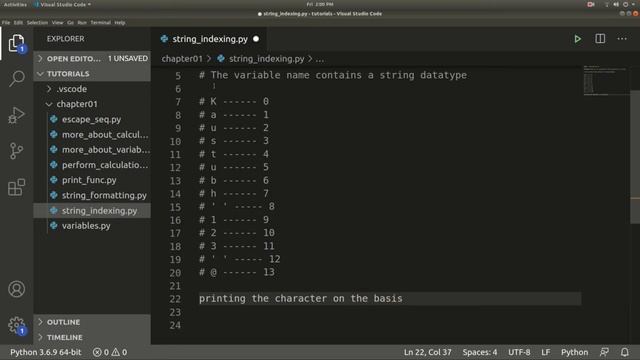Open perform_calculatio... file
The height and width of the screenshot is (360, 640).
(105, 165)
